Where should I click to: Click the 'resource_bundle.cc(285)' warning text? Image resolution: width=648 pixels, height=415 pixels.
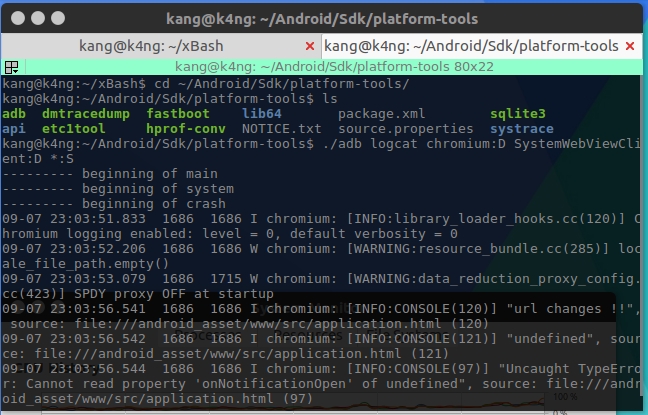click(510, 248)
